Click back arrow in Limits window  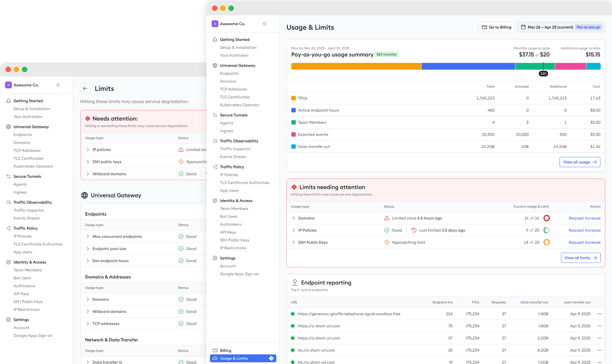pos(85,89)
